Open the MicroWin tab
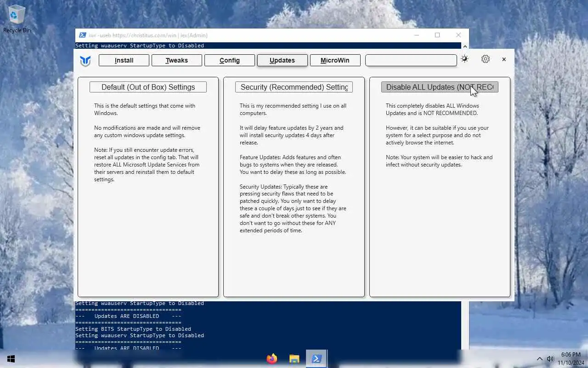This screenshot has width=588, height=368. point(335,60)
